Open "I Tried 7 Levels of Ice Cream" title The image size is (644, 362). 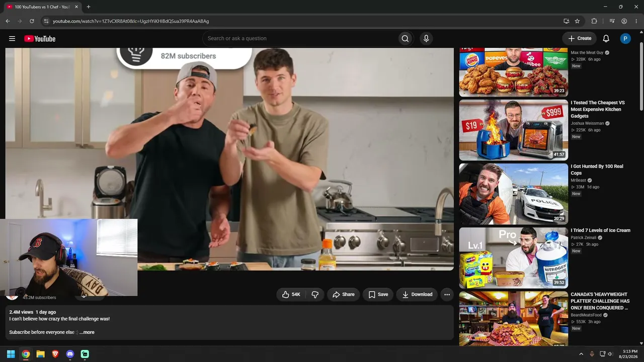point(600,230)
